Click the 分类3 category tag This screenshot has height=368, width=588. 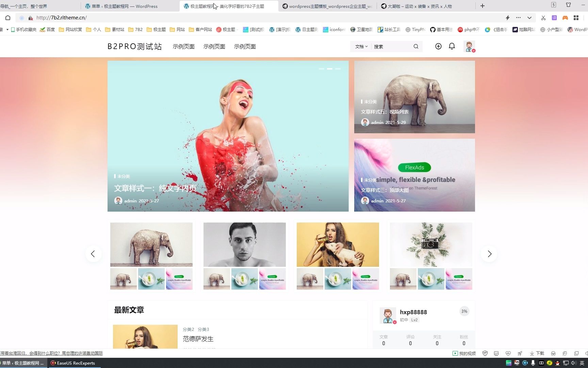pos(203,329)
